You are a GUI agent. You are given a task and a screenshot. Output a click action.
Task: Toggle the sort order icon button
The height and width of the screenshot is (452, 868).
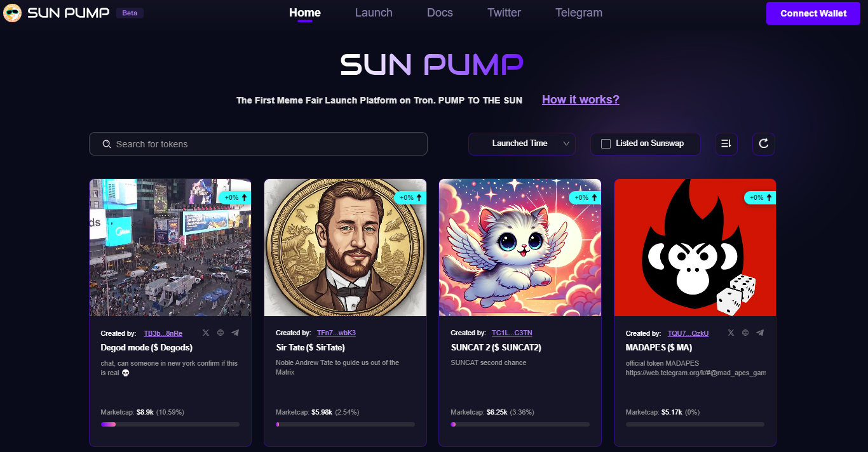(726, 144)
